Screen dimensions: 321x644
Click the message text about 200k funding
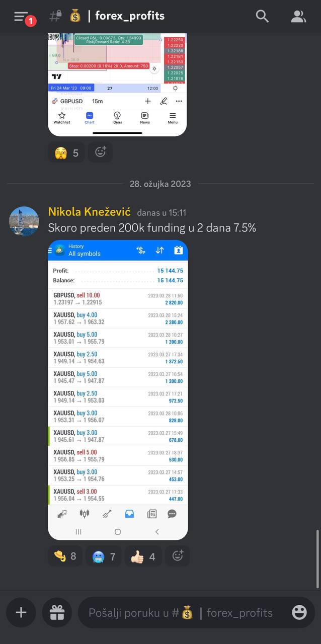coord(152,228)
